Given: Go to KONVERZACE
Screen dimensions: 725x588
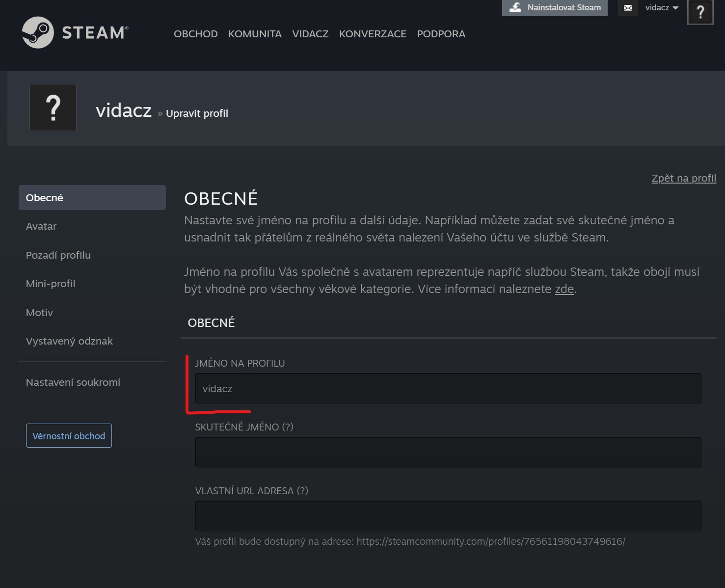Looking at the screenshot, I should point(373,34).
